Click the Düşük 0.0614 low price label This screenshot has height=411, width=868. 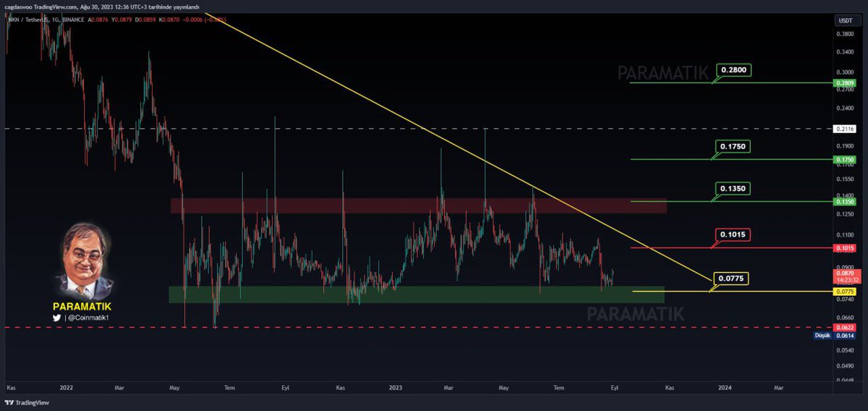(x=836, y=336)
